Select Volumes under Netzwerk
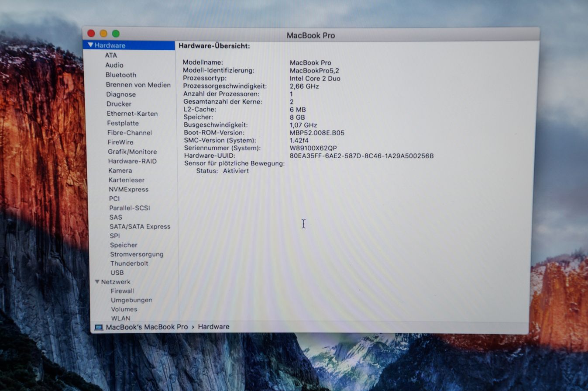The width and height of the screenshot is (588, 391). (124, 309)
